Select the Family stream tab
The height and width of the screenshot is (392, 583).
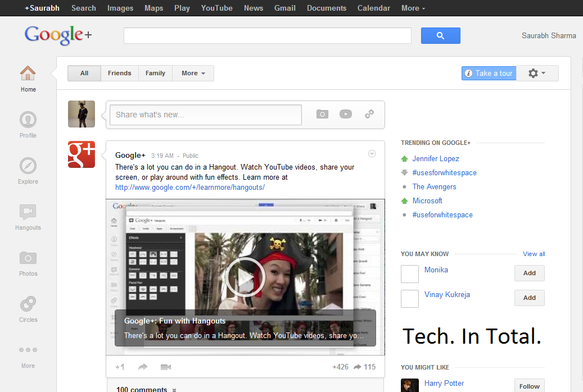pyautogui.click(x=155, y=73)
